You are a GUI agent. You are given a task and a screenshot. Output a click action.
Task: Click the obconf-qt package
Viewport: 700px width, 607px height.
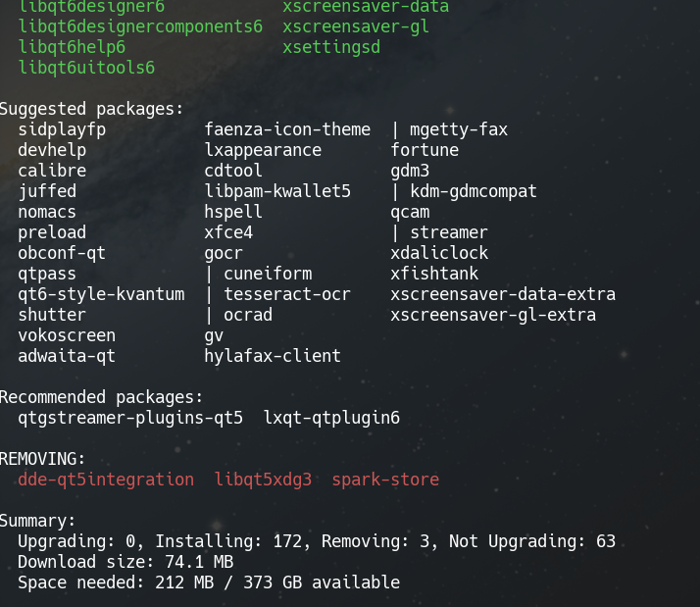coord(62,253)
